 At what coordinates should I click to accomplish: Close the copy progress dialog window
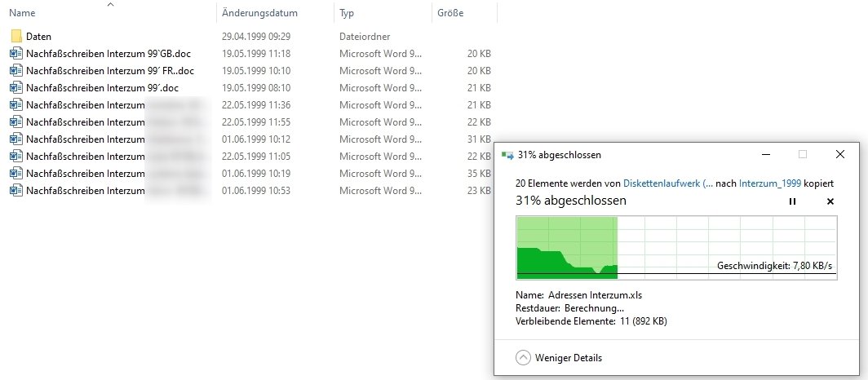[x=840, y=154]
